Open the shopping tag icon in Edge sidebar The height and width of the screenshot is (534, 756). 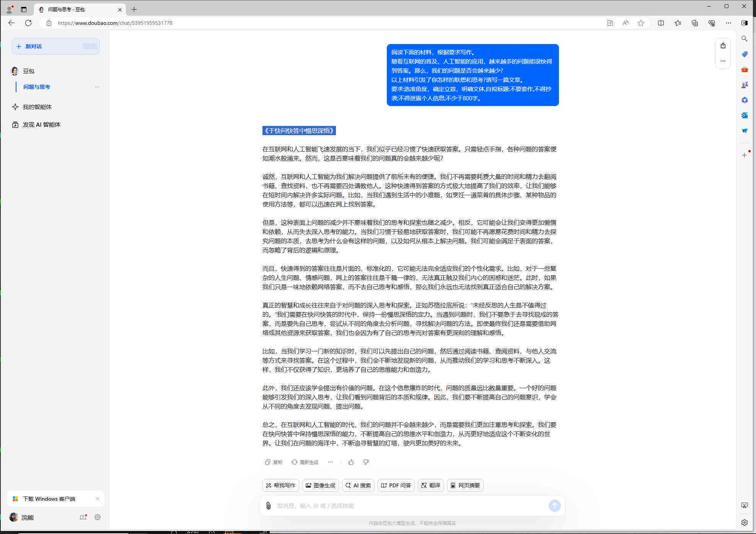745,54
